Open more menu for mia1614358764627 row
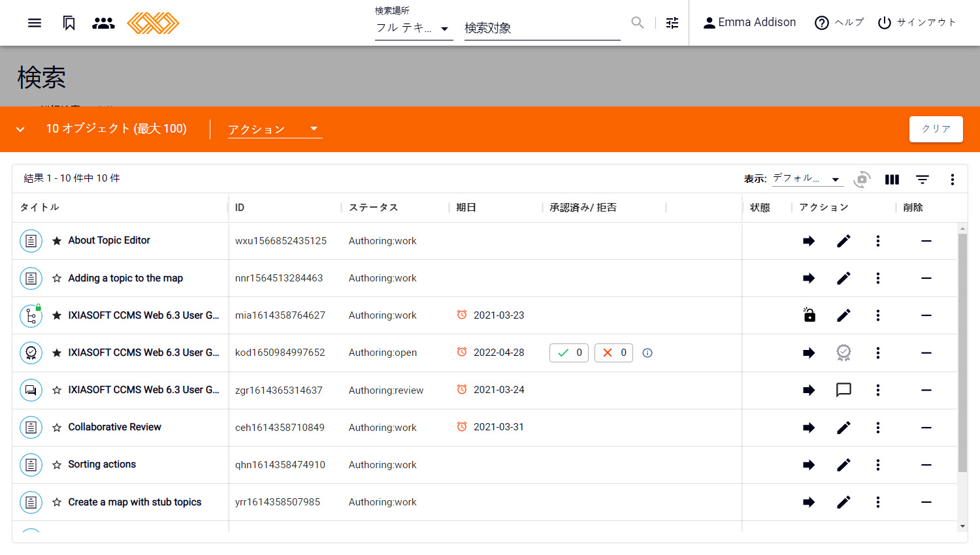This screenshot has width=980, height=555. tap(878, 315)
